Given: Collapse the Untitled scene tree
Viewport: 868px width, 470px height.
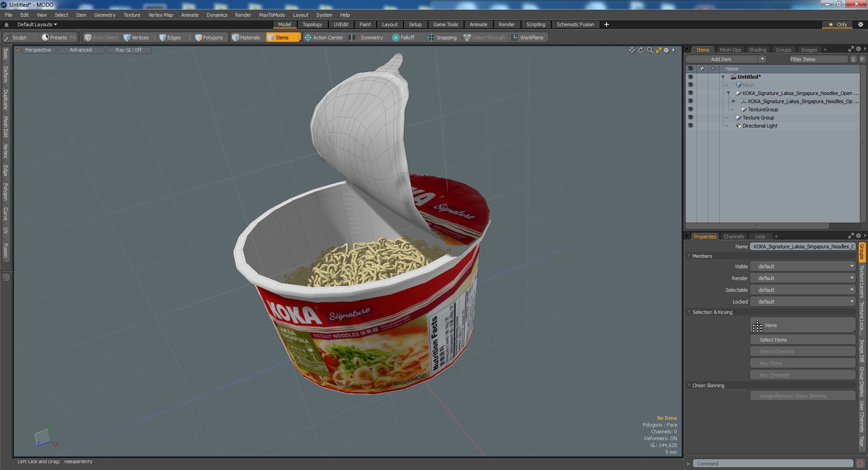Looking at the screenshot, I should (x=723, y=77).
